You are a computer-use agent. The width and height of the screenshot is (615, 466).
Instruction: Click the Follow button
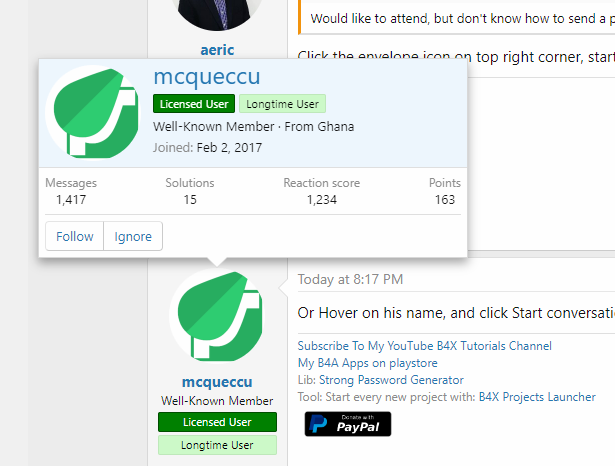(75, 236)
